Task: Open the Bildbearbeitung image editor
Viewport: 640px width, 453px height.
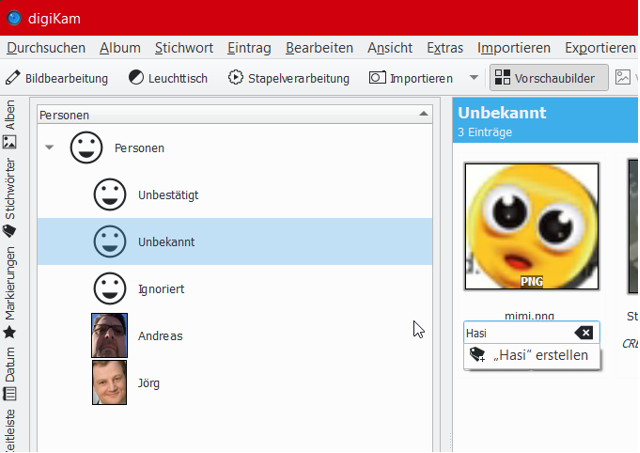Action: point(59,78)
